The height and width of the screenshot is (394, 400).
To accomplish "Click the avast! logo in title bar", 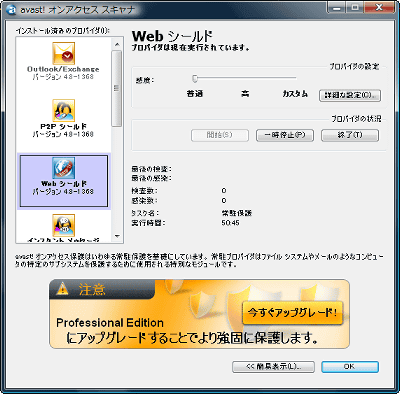I will 12,9.
